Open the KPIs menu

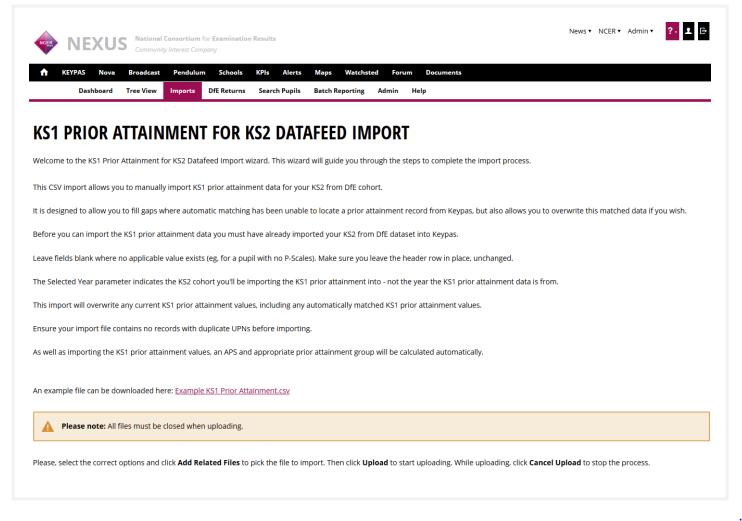(262, 72)
